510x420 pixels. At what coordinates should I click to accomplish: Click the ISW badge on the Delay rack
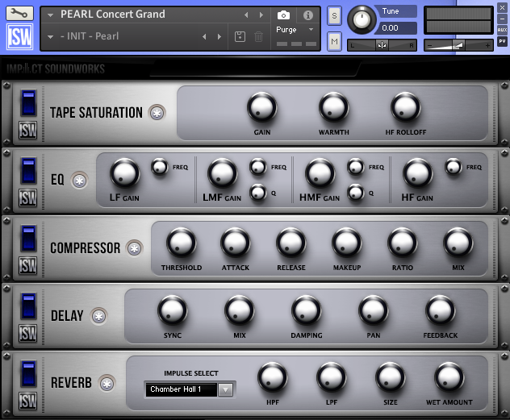pyautogui.click(x=28, y=333)
